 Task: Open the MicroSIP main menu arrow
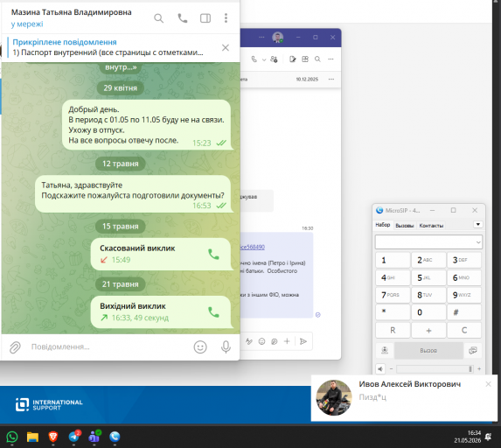[x=477, y=225]
